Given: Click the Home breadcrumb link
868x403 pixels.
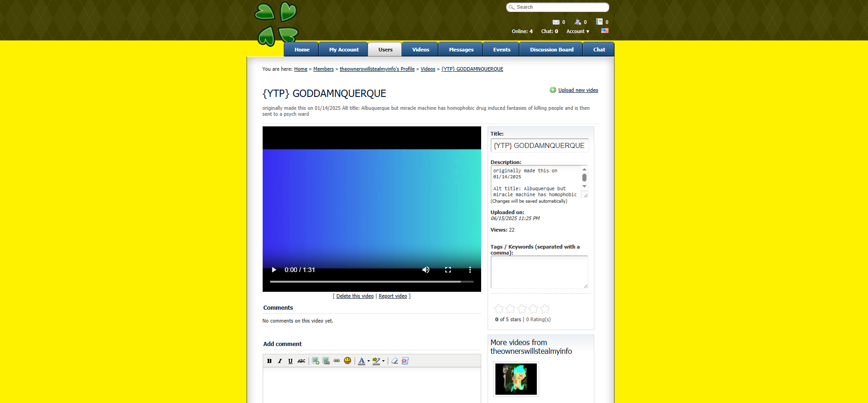Looking at the screenshot, I should point(301,69).
